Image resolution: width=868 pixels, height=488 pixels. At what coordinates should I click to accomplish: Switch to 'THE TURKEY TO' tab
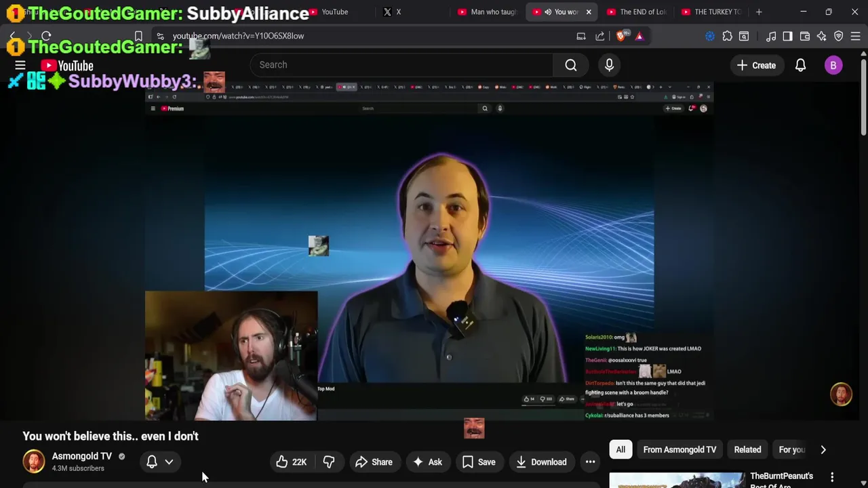pyautogui.click(x=711, y=12)
